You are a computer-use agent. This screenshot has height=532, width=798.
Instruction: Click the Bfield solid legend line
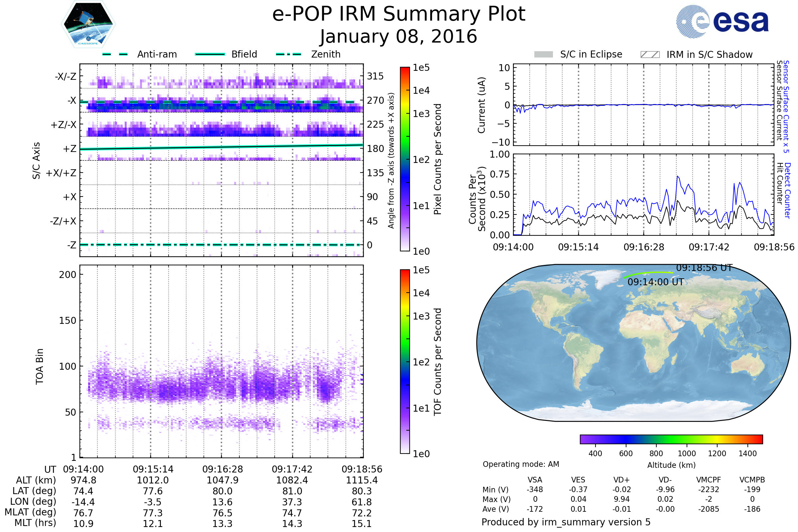(210, 54)
